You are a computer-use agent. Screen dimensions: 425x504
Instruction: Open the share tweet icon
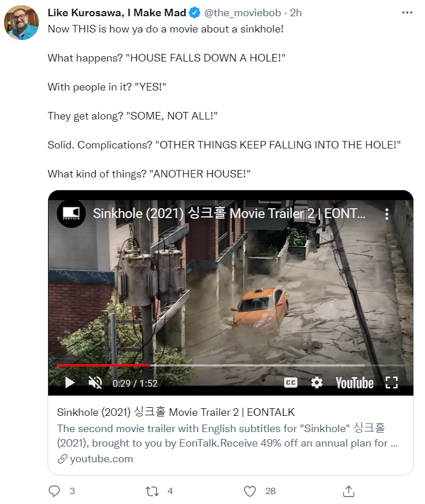tap(348, 491)
